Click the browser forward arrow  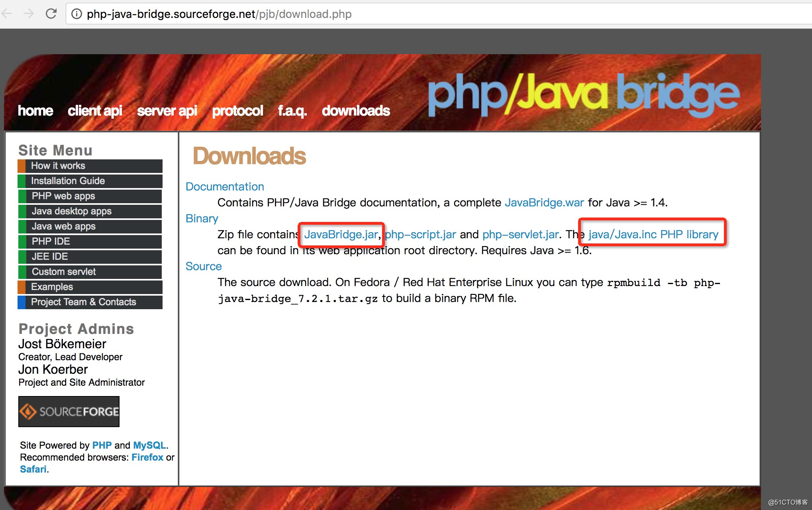(29, 14)
